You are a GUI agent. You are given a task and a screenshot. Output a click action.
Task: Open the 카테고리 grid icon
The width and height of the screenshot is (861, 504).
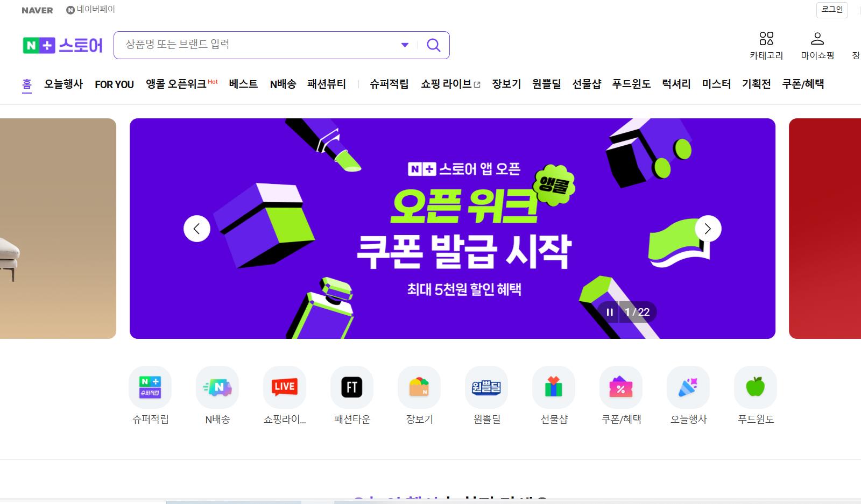tap(766, 39)
